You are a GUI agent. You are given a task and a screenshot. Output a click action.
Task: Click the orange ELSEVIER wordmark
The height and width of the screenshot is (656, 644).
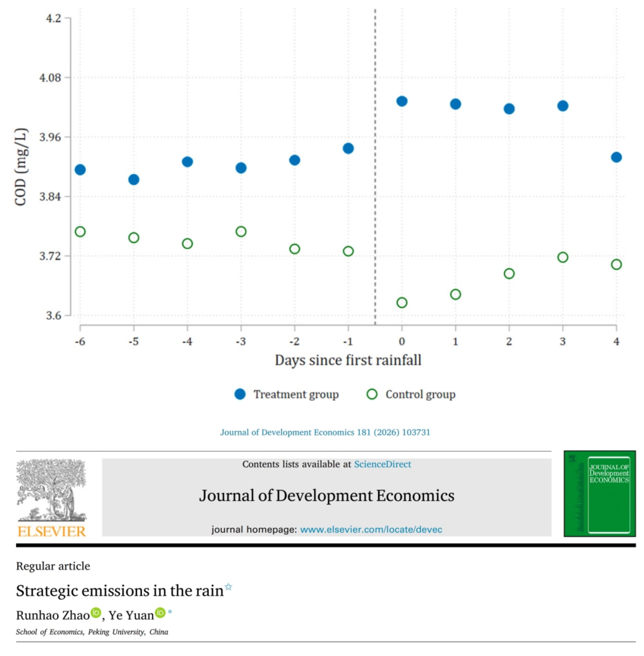click(51, 531)
